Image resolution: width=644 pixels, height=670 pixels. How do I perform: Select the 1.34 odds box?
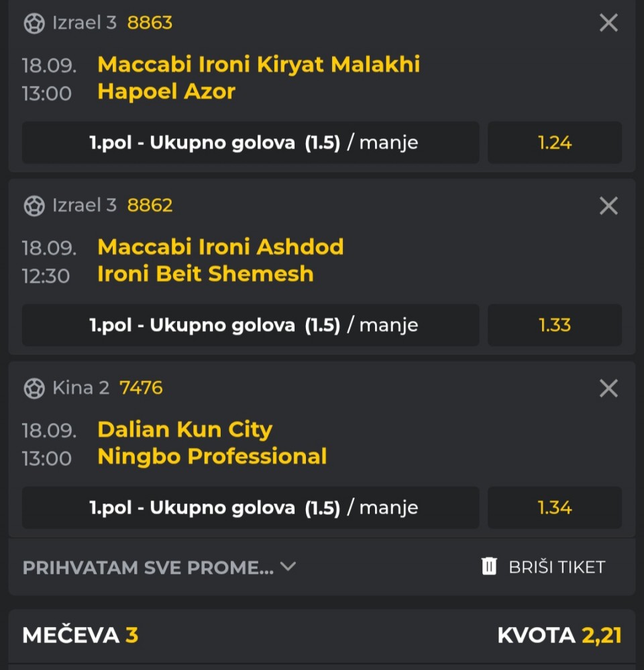[x=554, y=508]
